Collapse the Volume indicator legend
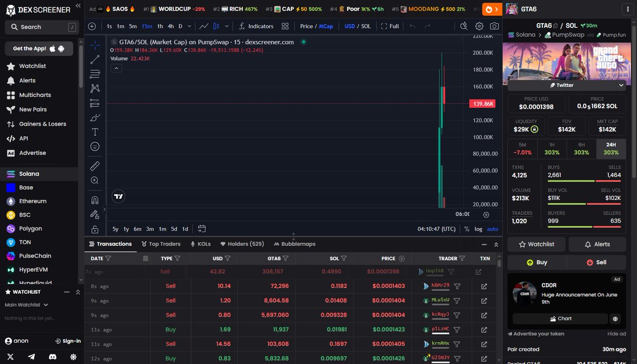637x364 pixels. [116, 68]
